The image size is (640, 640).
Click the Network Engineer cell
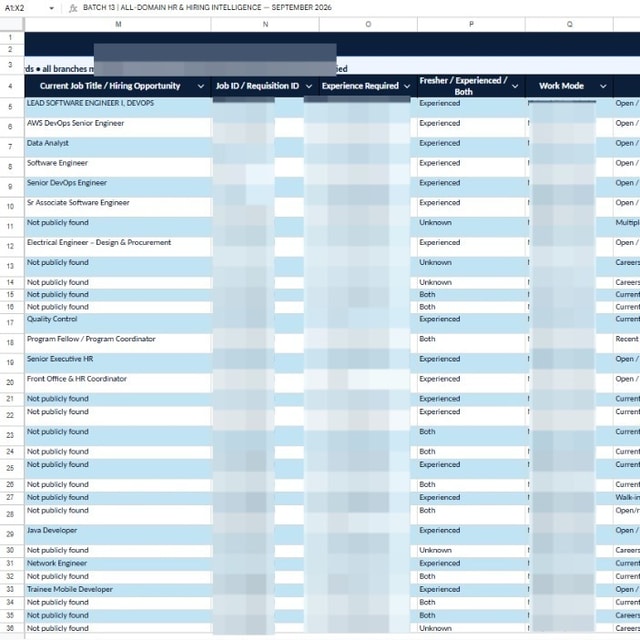click(x=118, y=563)
